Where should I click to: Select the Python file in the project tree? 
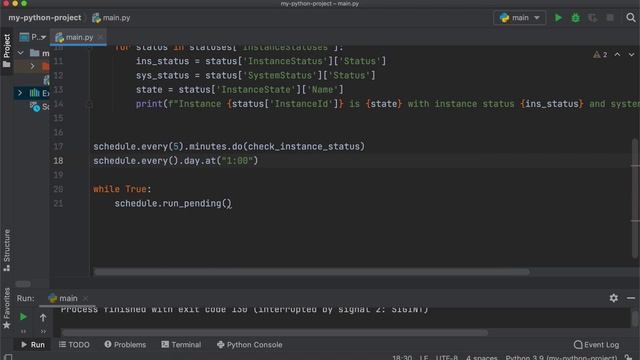(46, 80)
